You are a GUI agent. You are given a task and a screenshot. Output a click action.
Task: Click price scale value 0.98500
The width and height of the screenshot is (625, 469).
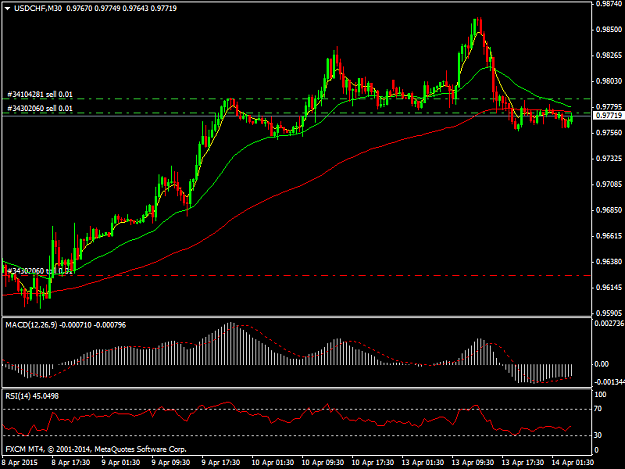[x=609, y=29]
